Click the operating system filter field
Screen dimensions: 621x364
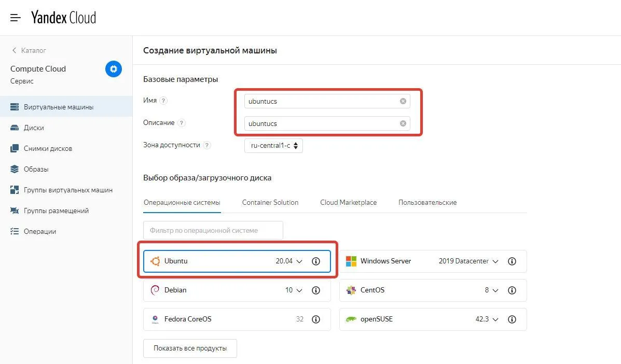[213, 230]
